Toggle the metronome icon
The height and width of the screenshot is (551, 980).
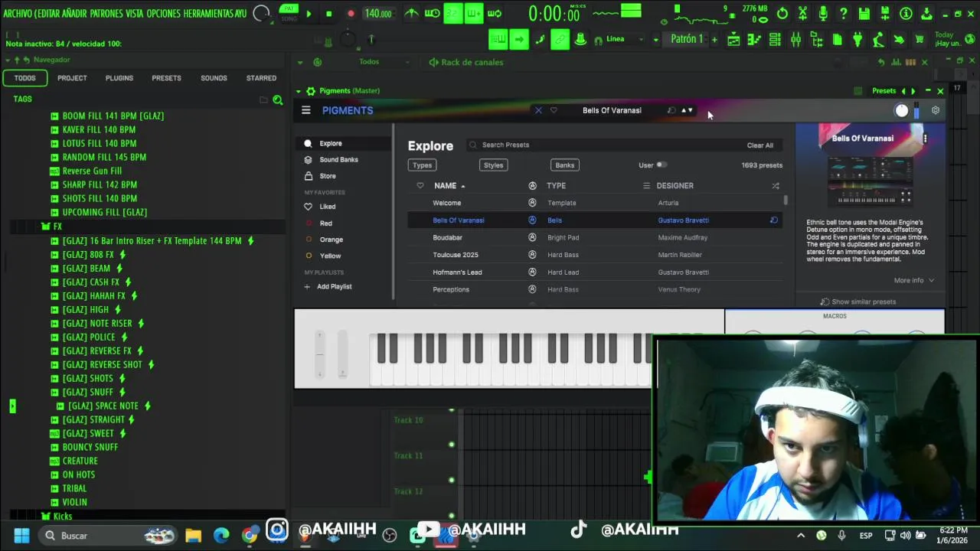tap(411, 13)
